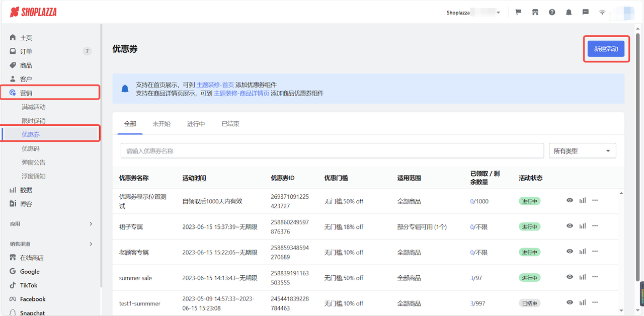Click the 新建活动 button
Viewport: 644px width, 316px height.
pyautogui.click(x=606, y=48)
